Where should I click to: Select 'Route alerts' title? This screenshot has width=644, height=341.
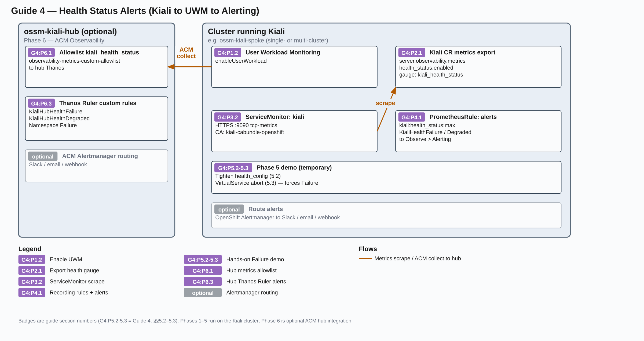(x=265, y=209)
